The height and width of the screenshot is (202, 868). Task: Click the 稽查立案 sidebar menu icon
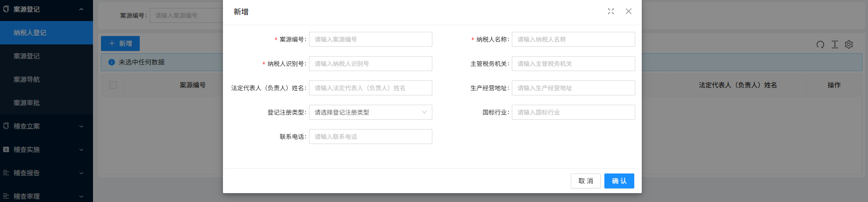(x=6, y=126)
